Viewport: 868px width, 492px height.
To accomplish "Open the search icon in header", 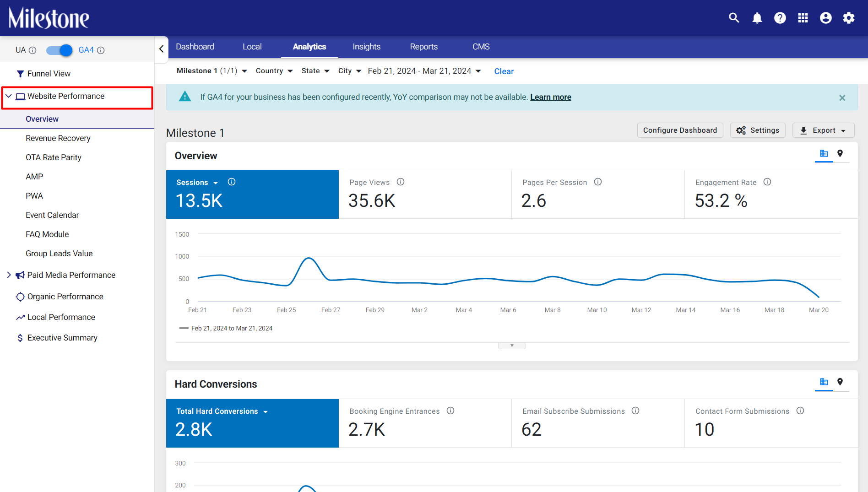I will point(734,18).
